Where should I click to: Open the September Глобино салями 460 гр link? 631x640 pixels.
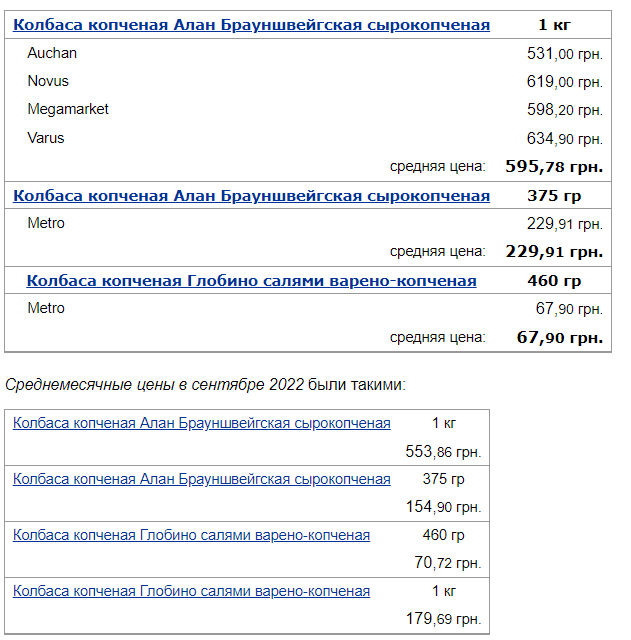tap(191, 535)
